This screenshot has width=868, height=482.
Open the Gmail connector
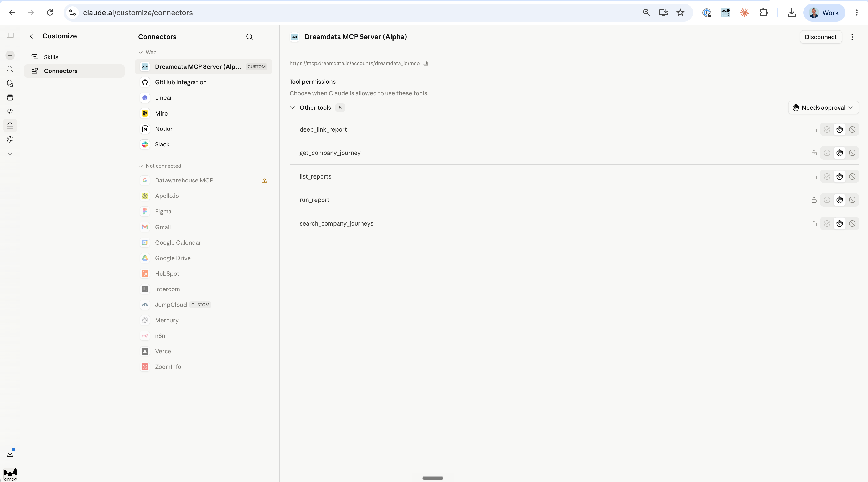point(204,227)
